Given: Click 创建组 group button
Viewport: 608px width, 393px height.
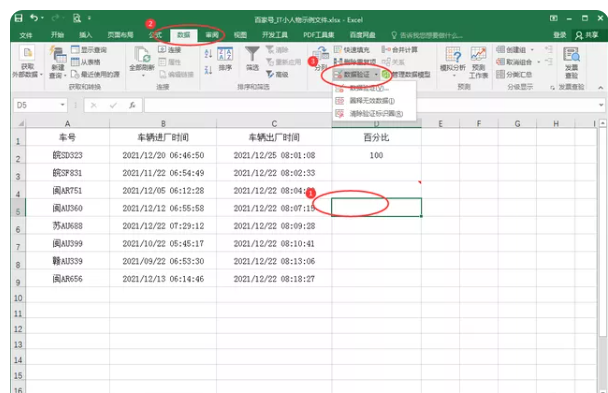Looking at the screenshot, I should (x=511, y=50).
